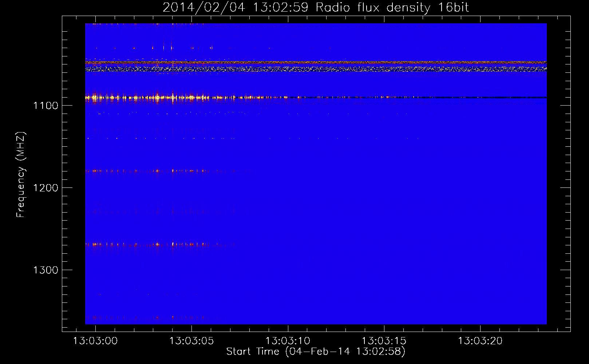Click the orange-red continuous band near the top of the spectrogram

(313, 62)
